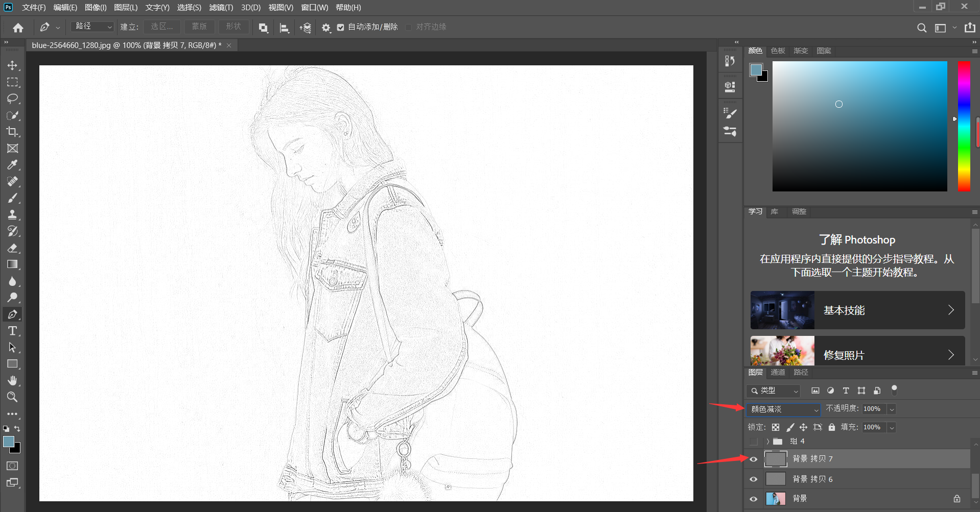Click the rainbow hue slider strip
Screen dimensions: 980x512
pyautogui.click(x=964, y=127)
